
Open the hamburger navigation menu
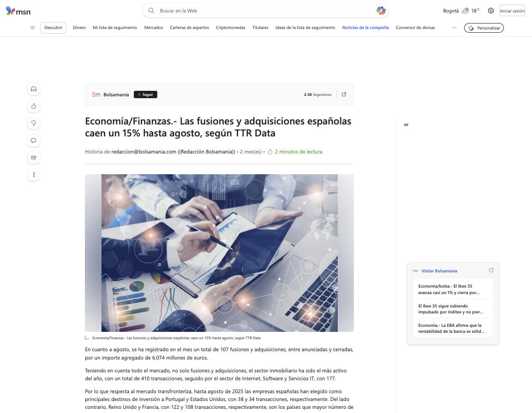click(x=33, y=28)
